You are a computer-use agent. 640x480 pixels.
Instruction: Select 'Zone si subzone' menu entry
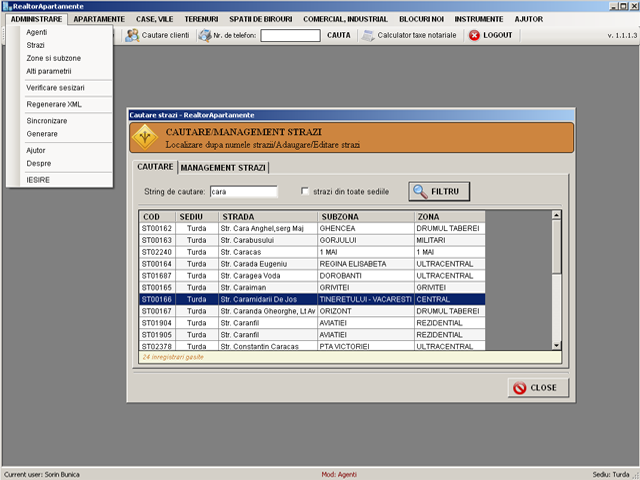(54, 58)
